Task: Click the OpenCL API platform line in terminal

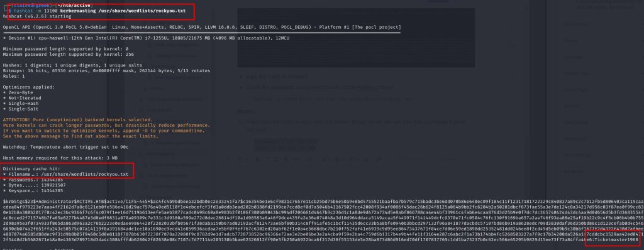Action: tap(202, 27)
